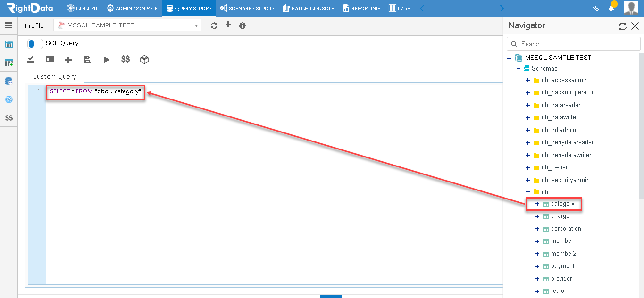Open the hamburger menu icon
The width and height of the screenshot is (644, 298).
8,25
